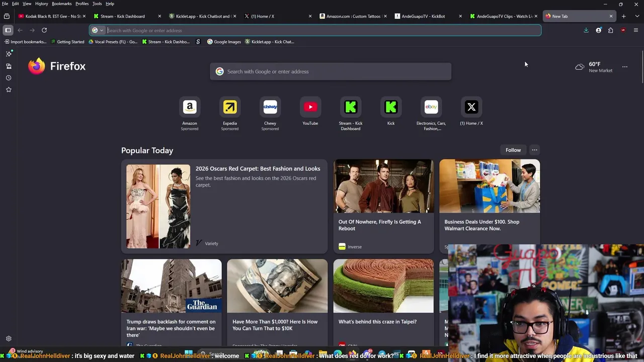Viewport: 644px width, 362px height.
Task: Open Firefly Is Getting A Reboot story
Action: click(383, 206)
